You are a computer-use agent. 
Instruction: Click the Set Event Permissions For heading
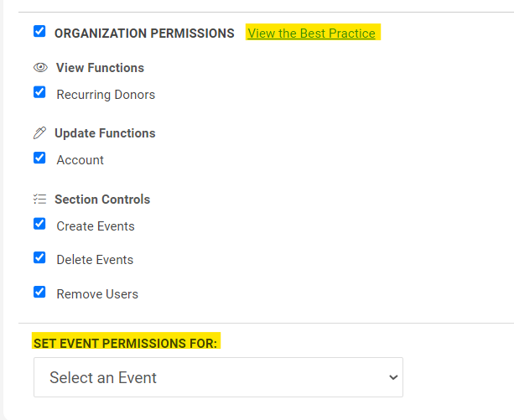tap(125, 343)
